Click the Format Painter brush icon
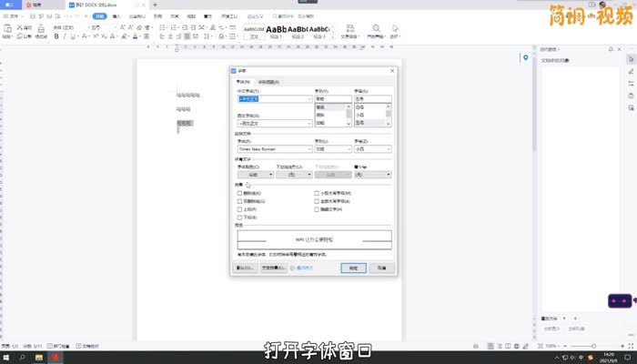Screen dimensions: 637x364 41,28
